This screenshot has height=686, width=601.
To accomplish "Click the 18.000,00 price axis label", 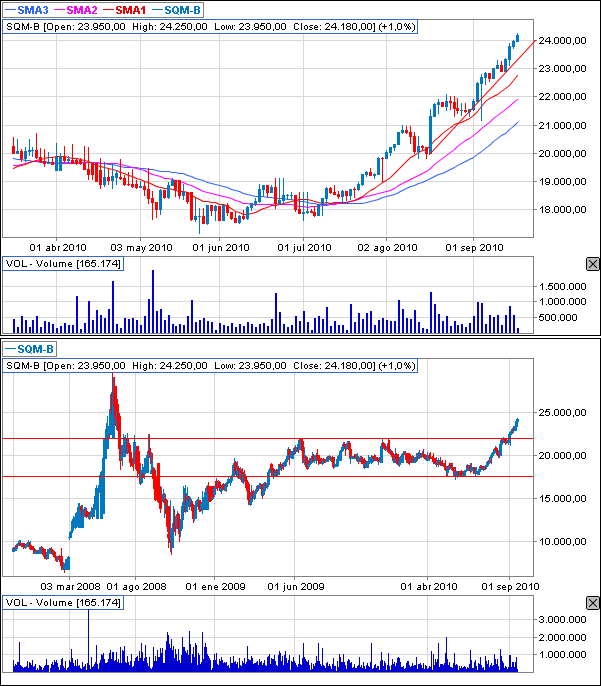I will click(x=562, y=210).
